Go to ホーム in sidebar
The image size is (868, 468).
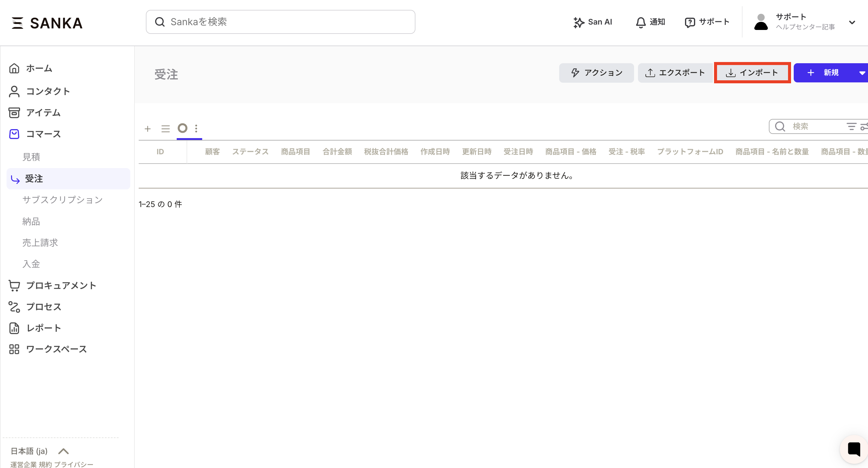pyautogui.click(x=31, y=68)
